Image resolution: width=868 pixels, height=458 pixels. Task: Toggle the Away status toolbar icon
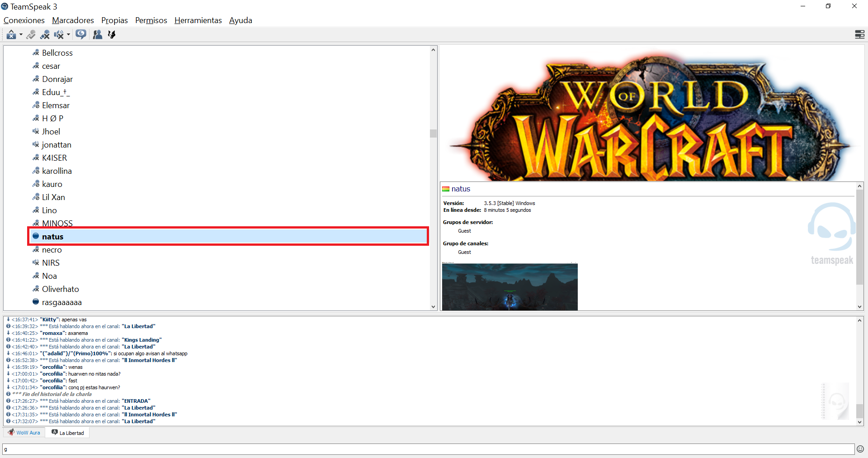click(x=11, y=35)
